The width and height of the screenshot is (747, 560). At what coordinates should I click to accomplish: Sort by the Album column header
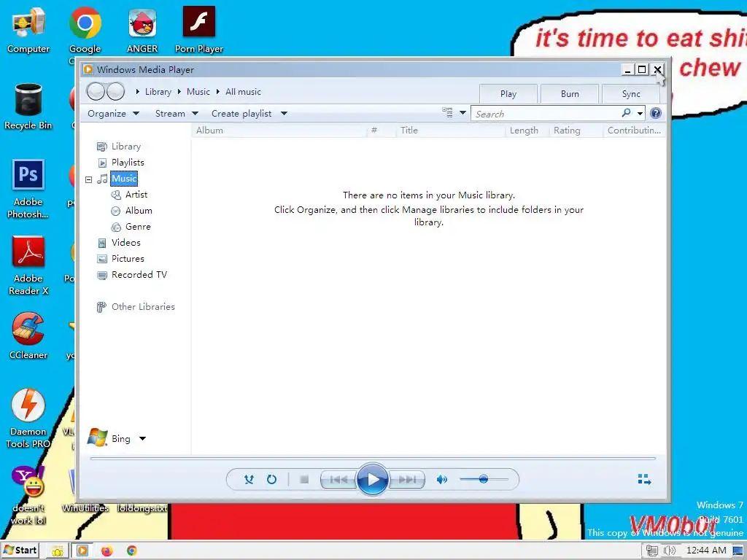[x=279, y=131]
